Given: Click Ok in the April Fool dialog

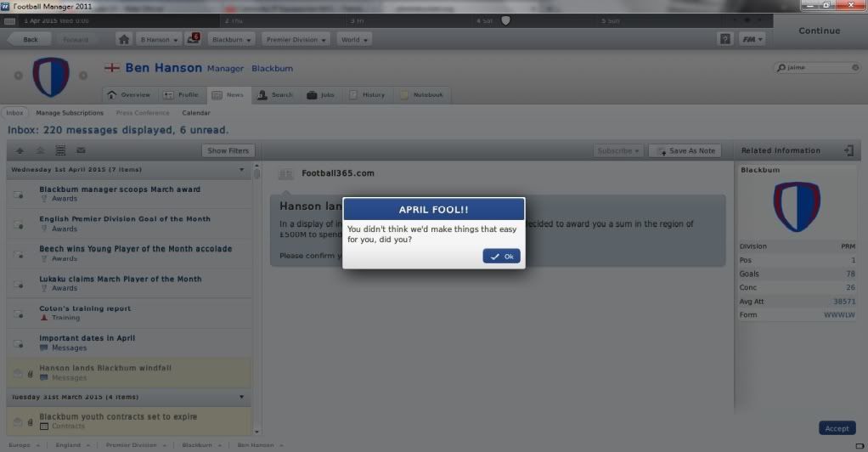Looking at the screenshot, I should coord(501,257).
